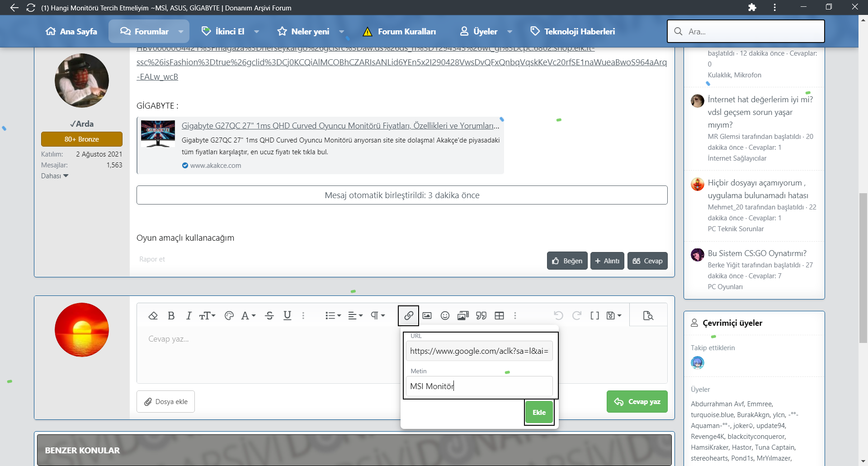Open Hiçbir dosyayı açamıyorum thread
The width and height of the screenshot is (868, 466).
pyautogui.click(x=758, y=189)
